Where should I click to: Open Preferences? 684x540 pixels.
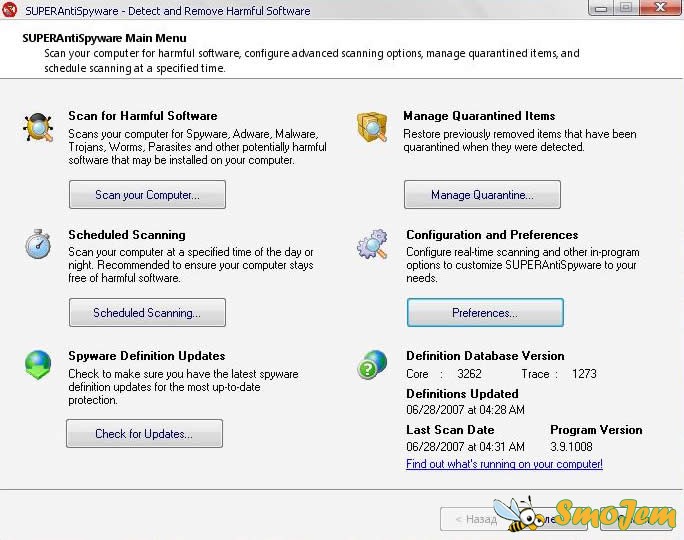click(485, 312)
